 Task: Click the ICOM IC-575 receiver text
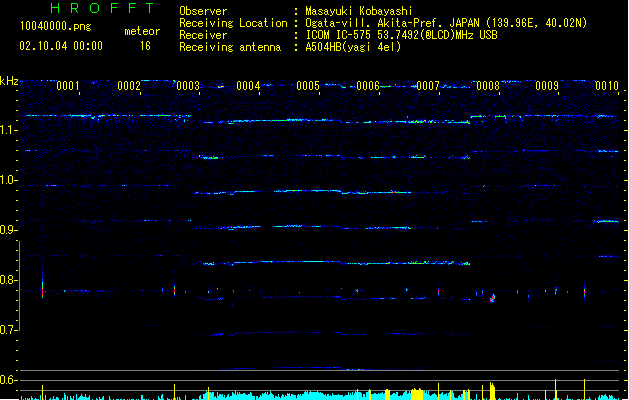(x=401, y=35)
